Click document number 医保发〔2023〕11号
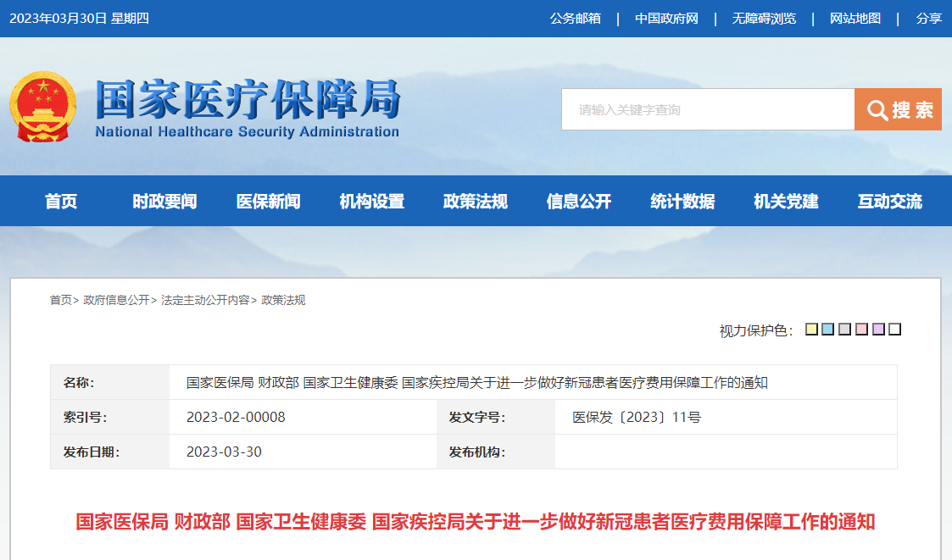The width and height of the screenshot is (952, 560). [637, 417]
